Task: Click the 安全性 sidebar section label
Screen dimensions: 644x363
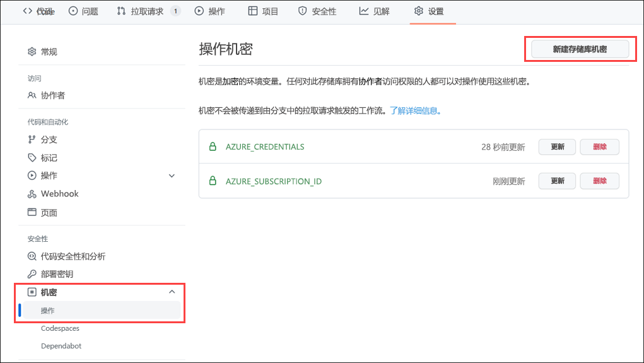Action: (x=38, y=239)
